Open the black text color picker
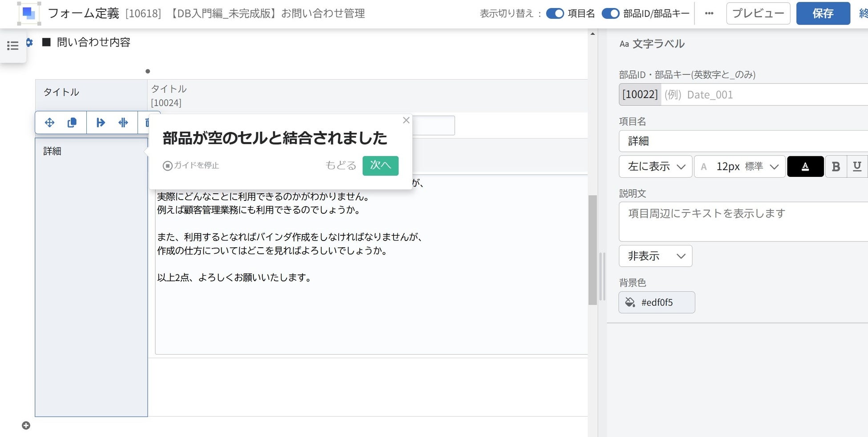Screen dimensions: 868x437 [x=806, y=167]
